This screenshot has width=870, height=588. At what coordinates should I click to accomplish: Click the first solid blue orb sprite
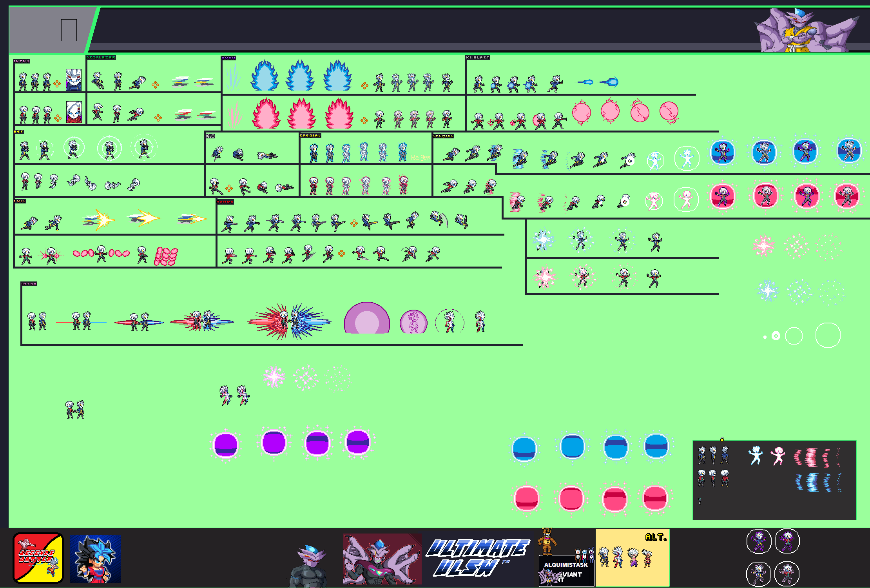pos(524,448)
